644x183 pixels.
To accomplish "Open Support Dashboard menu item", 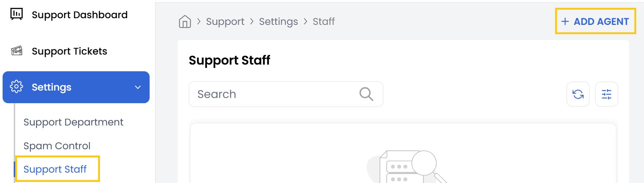I will 80,15.
